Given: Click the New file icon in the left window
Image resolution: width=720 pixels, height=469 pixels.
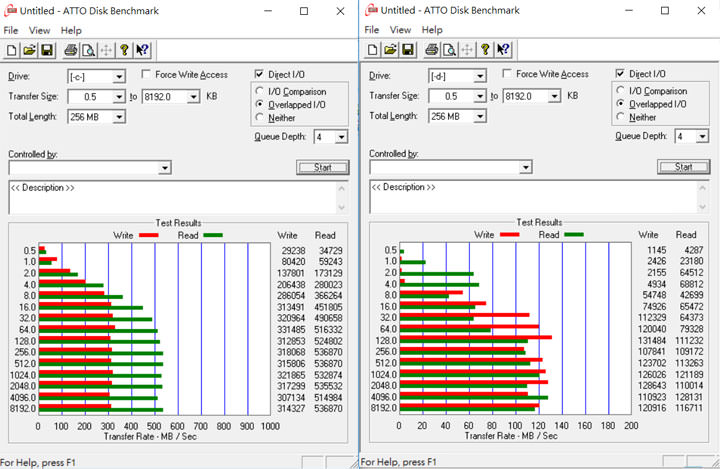Looking at the screenshot, I should click(13, 50).
